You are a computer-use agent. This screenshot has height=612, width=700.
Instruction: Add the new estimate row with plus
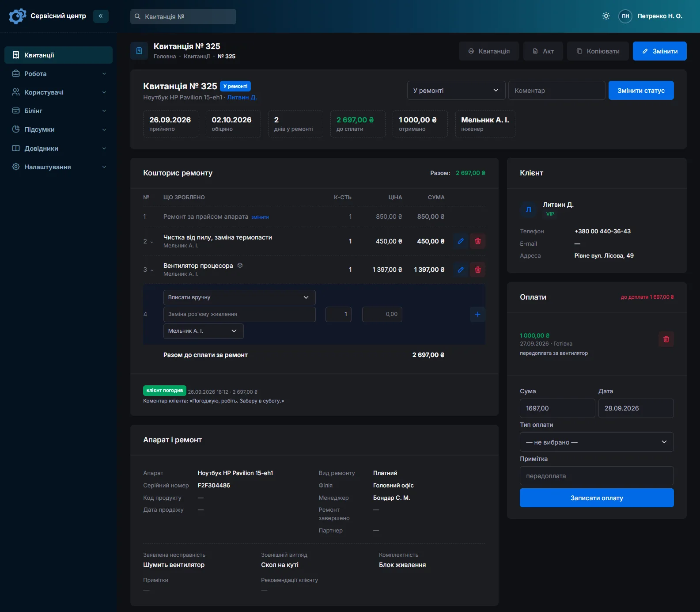[478, 314]
